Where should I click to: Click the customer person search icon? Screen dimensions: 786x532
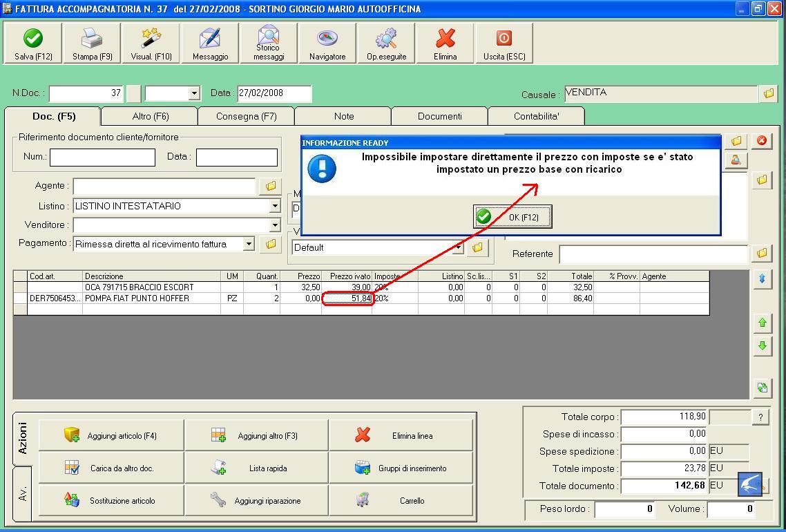click(x=736, y=160)
